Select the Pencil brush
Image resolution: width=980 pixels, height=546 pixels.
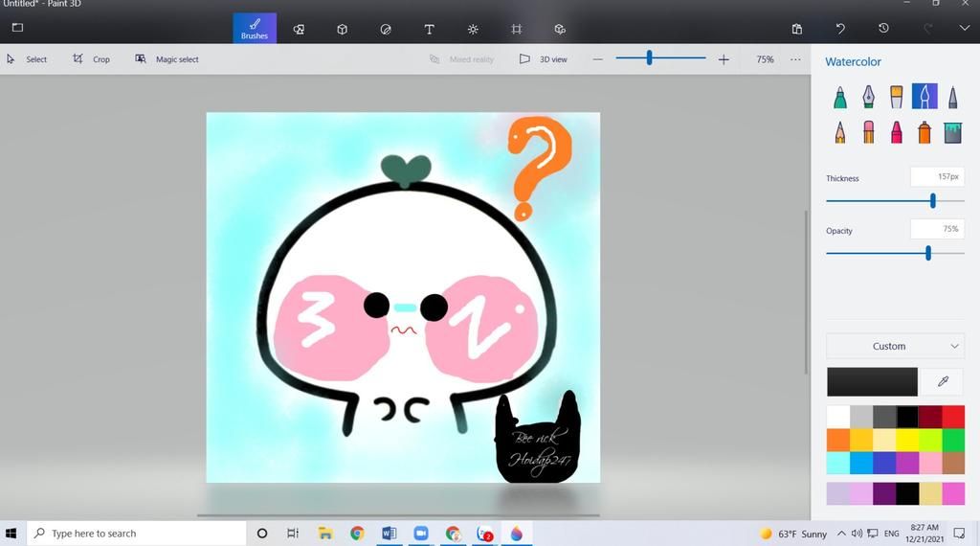[x=840, y=132]
